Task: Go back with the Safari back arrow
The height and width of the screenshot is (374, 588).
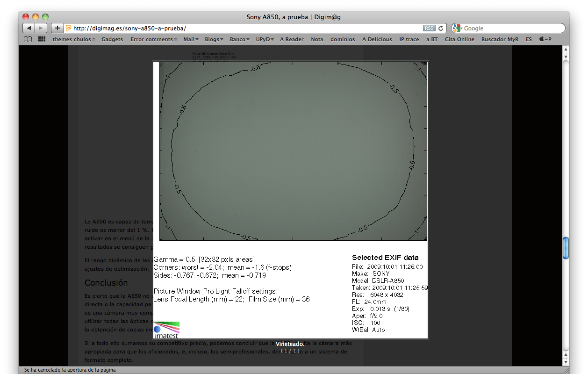Action: point(29,28)
